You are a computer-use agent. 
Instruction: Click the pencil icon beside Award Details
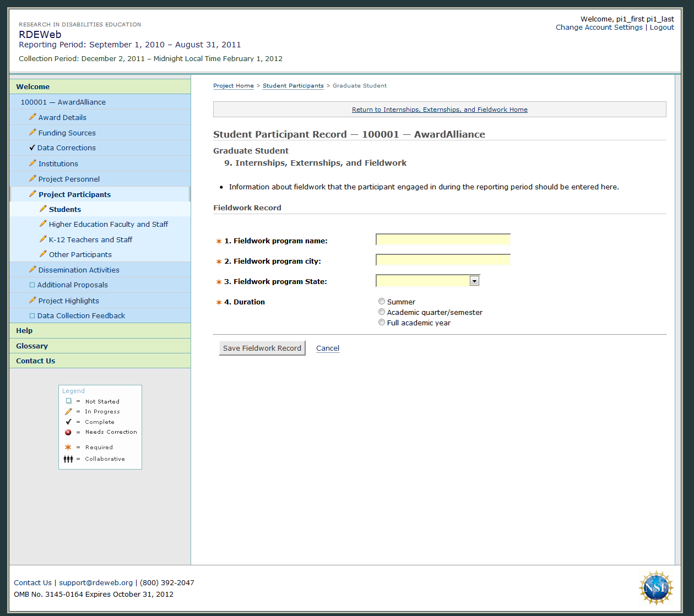32,117
